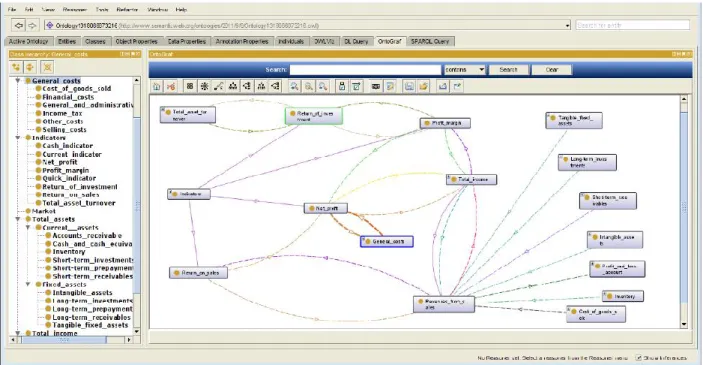Viewport: 703px width, 365px height.
Task: Apply the horizontal tree layout
Action: tap(247, 86)
